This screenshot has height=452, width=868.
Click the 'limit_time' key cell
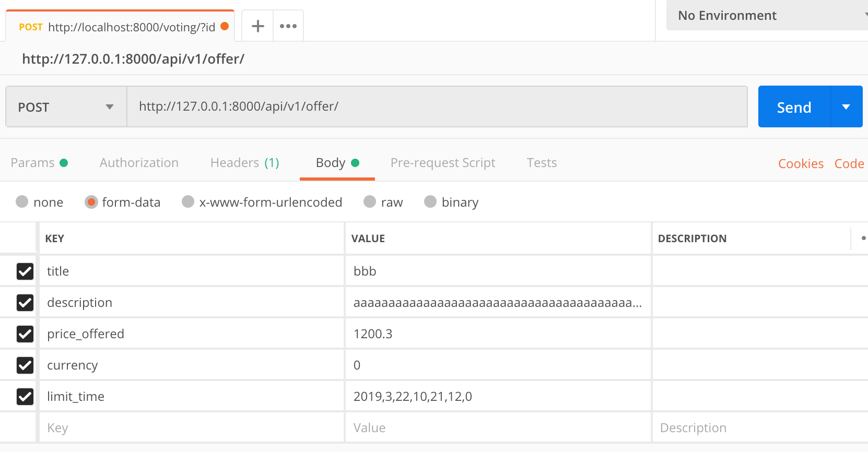click(191, 396)
